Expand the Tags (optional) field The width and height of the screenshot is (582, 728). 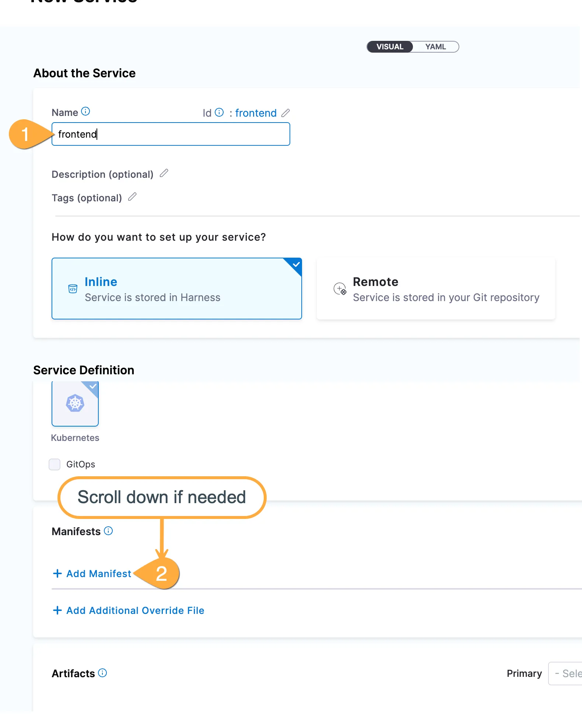[x=87, y=198]
